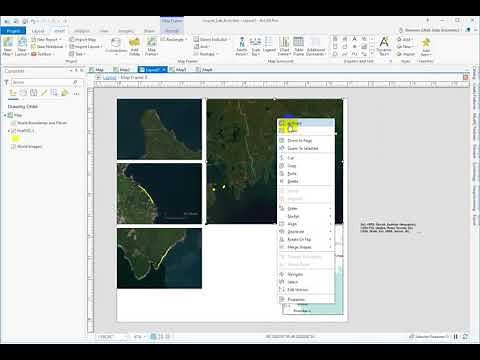Click the Chart Frame icon
Viewport: 480px width, 360px height.
284,46
